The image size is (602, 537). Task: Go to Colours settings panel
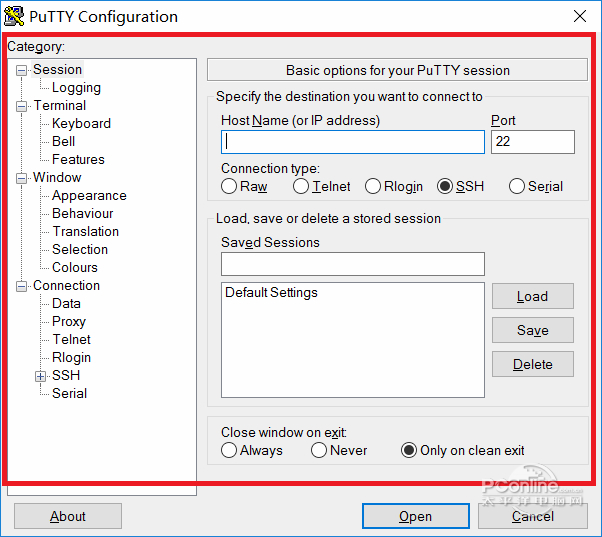[75, 268]
